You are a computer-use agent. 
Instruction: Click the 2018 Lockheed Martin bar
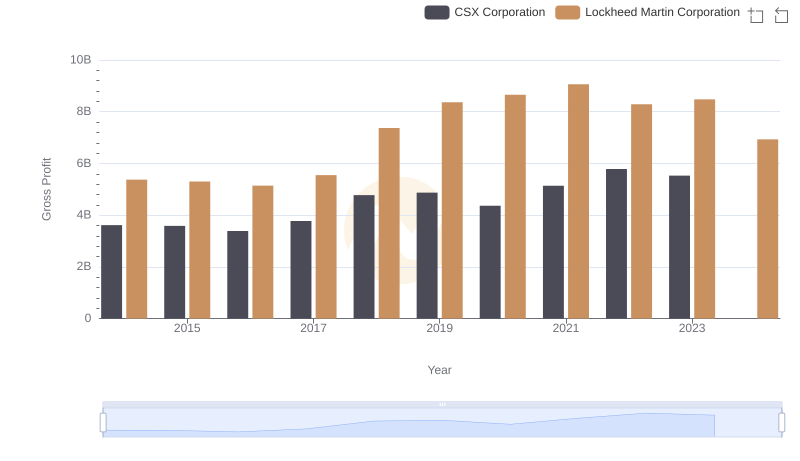coord(389,223)
